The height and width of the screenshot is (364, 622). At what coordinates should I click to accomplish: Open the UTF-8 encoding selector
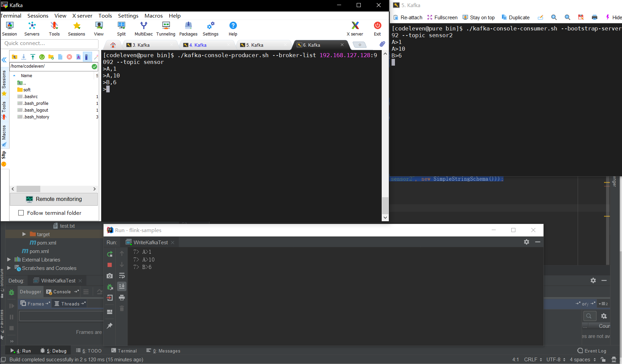pyautogui.click(x=556, y=360)
